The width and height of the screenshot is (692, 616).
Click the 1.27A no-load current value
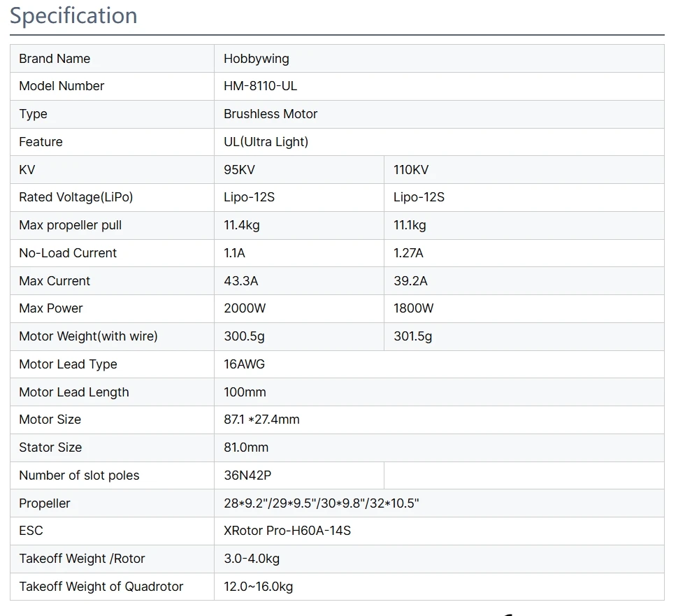click(408, 253)
